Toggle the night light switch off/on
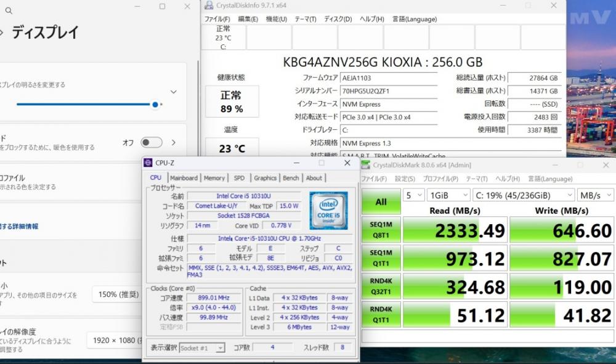The height and width of the screenshot is (364, 616). (x=152, y=142)
